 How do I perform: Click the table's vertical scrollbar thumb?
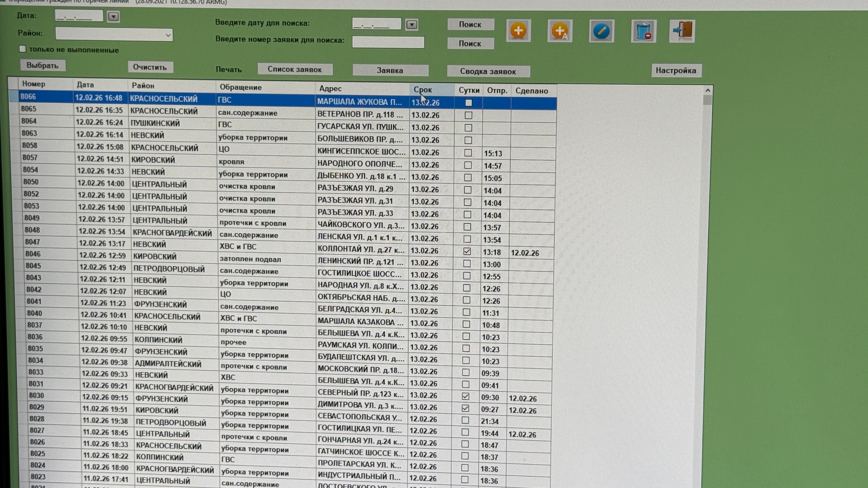pos(707,100)
